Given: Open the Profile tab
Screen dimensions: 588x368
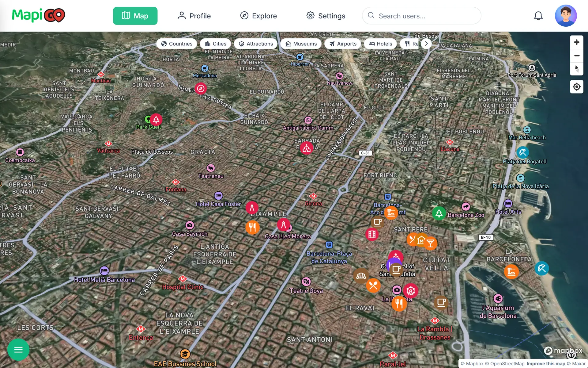Looking at the screenshot, I should (x=194, y=16).
